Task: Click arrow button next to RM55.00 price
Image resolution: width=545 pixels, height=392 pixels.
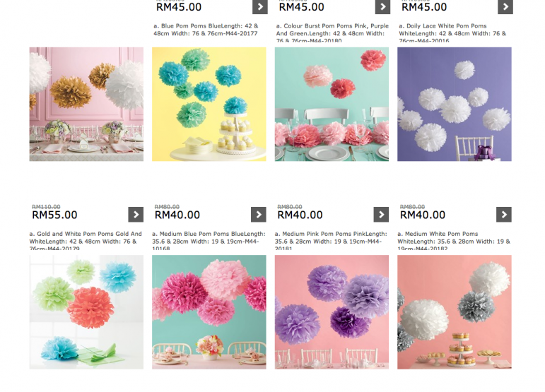Action: (x=136, y=215)
